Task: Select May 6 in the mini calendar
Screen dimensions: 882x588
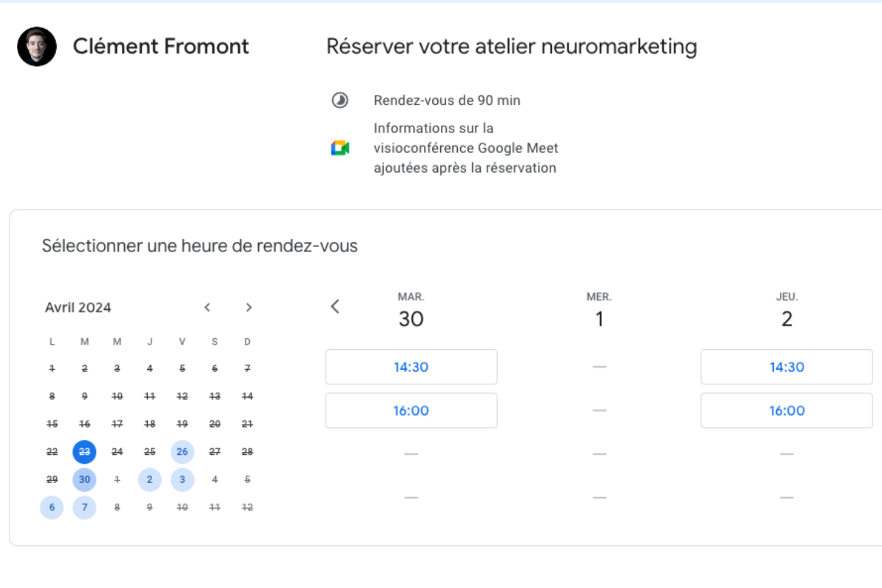Action: (x=51, y=507)
